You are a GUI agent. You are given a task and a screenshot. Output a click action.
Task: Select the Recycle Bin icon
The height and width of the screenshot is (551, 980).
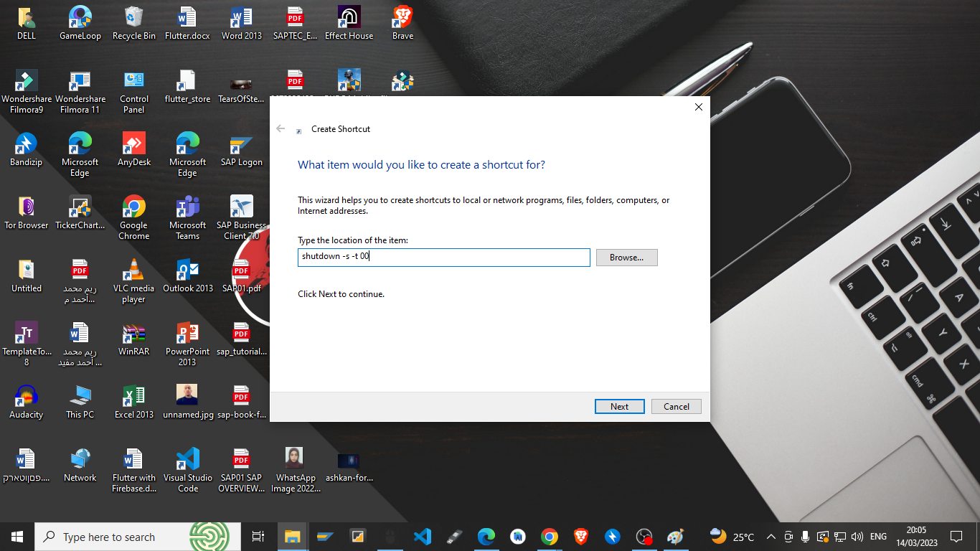click(x=134, y=23)
